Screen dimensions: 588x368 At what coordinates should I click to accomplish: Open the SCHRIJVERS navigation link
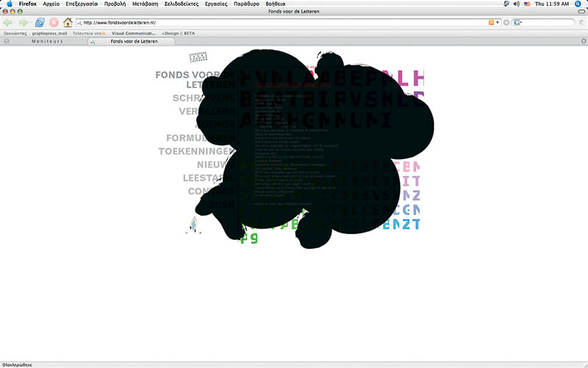[204, 98]
